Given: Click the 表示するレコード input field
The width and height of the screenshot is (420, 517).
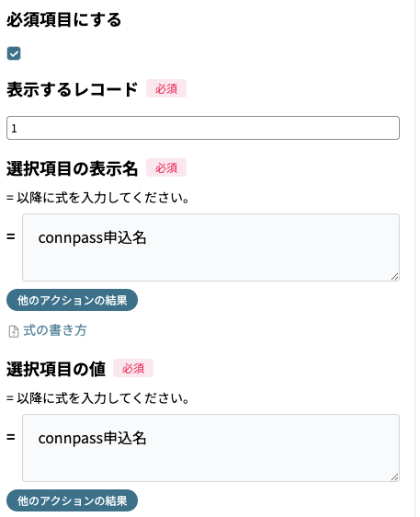Looking at the screenshot, I should [203, 128].
